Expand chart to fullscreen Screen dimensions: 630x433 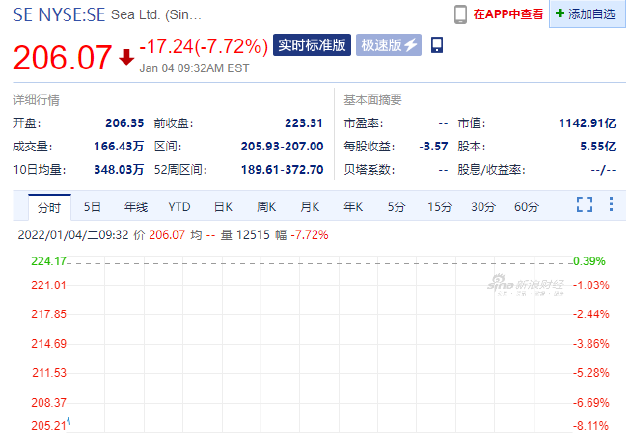[585, 204]
